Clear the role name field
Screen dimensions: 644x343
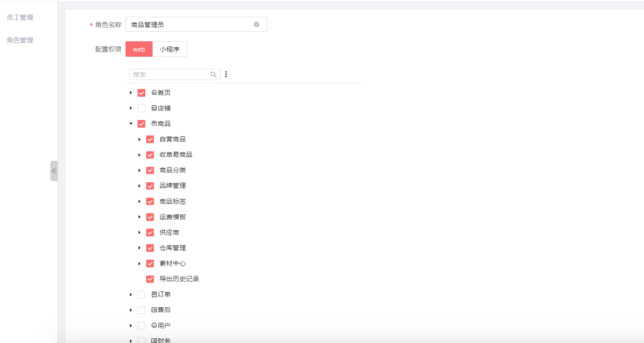256,24
